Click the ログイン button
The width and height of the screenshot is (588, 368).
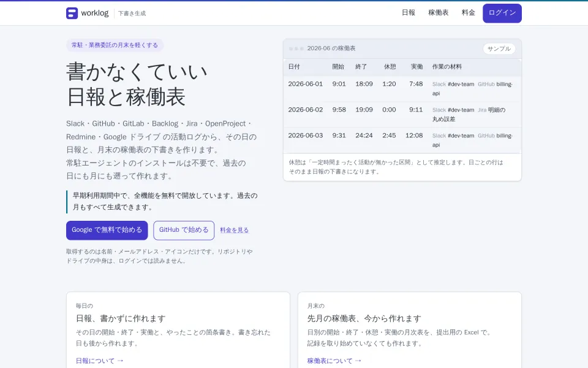coord(502,13)
